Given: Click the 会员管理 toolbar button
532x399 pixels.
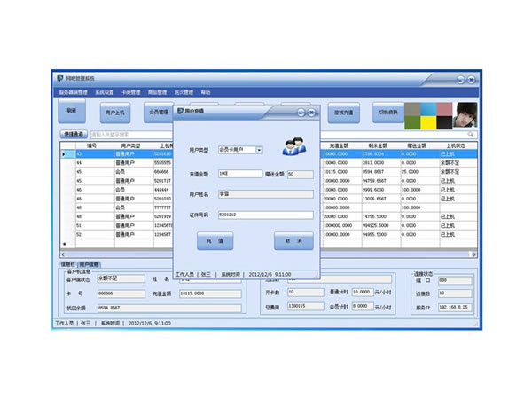Looking at the screenshot, I should [x=159, y=112].
